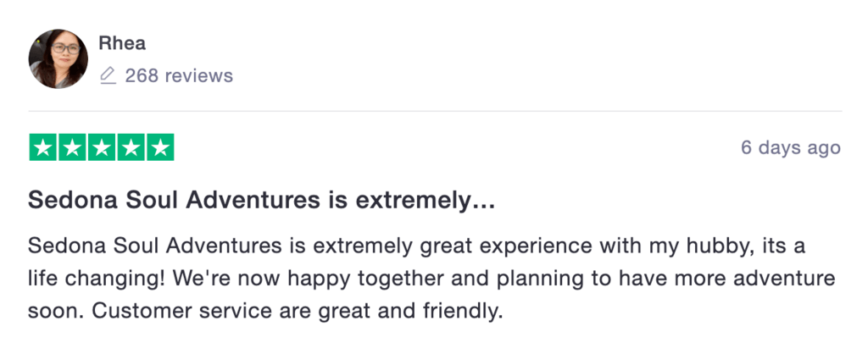Image resolution: width=868 pixels, height=343 pixels.
Task: Click the "6 days ago" timestamp
Action: 790,148
